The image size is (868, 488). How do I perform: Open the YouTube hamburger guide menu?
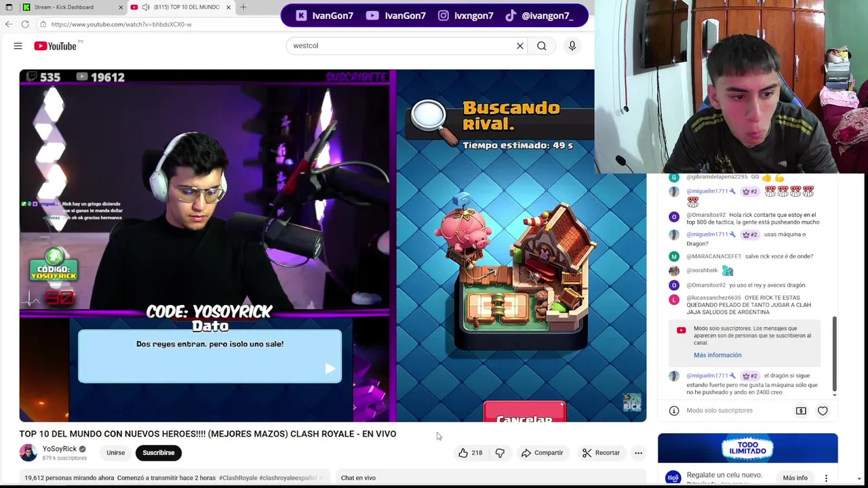18,45
